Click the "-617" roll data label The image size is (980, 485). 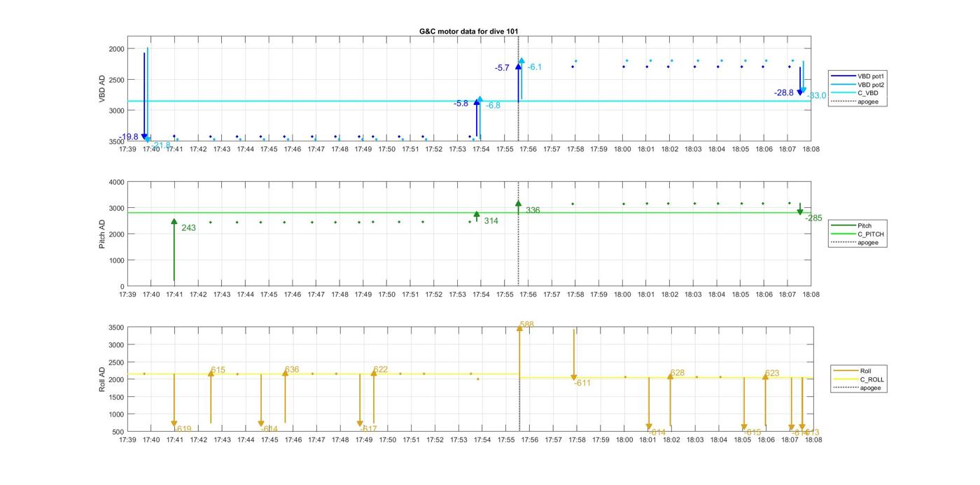(x=368, y=429)
